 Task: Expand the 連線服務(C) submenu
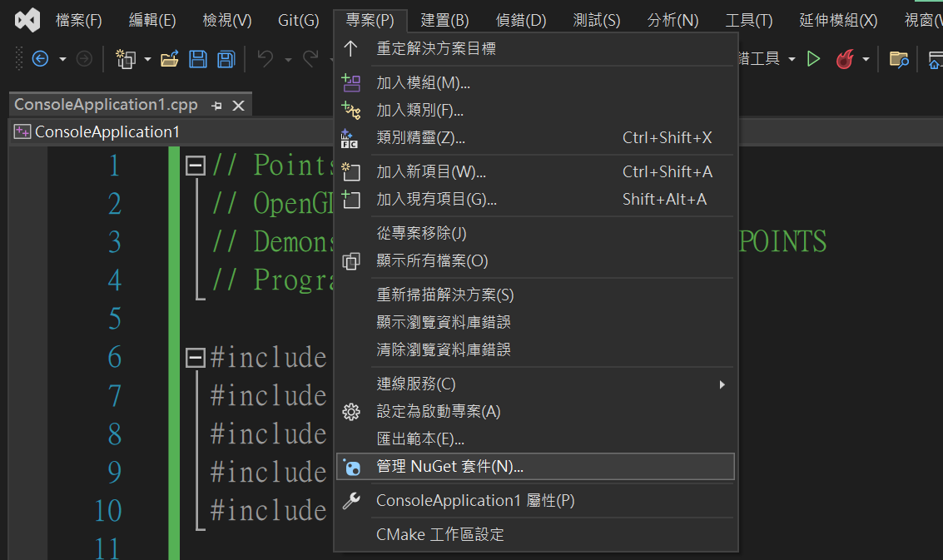722,384
